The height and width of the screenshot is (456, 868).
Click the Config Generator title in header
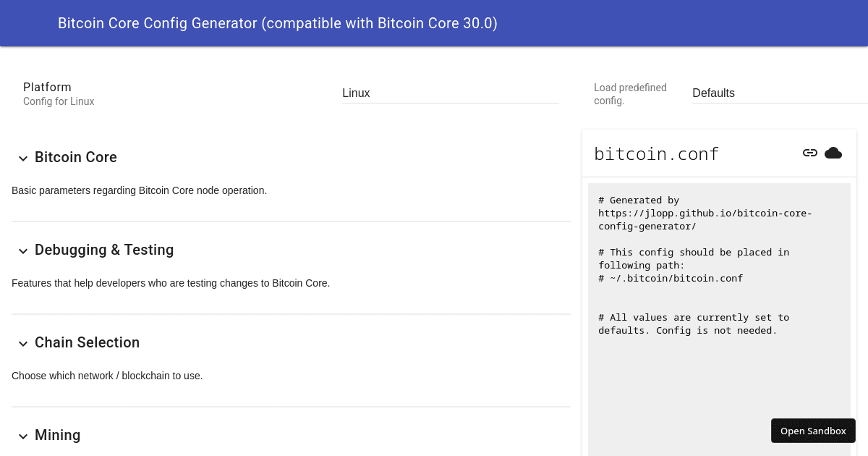[x=278, y=23]
